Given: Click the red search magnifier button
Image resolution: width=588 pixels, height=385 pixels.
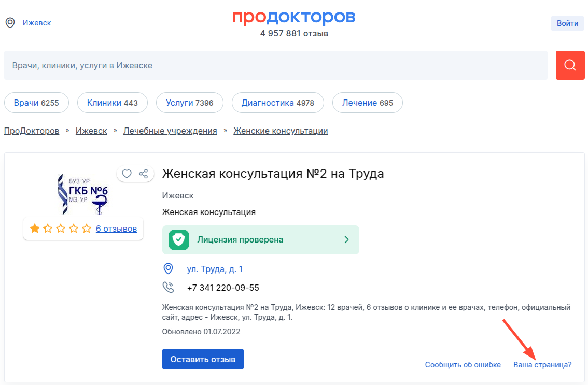Looking at the screenshot, I should point(570,65).
